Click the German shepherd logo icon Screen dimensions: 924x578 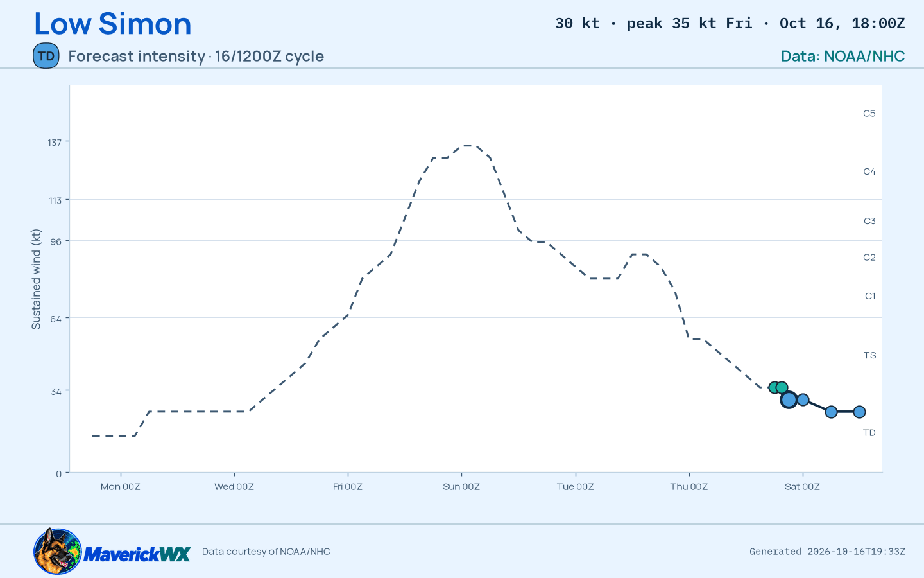(x=58, y=551)
